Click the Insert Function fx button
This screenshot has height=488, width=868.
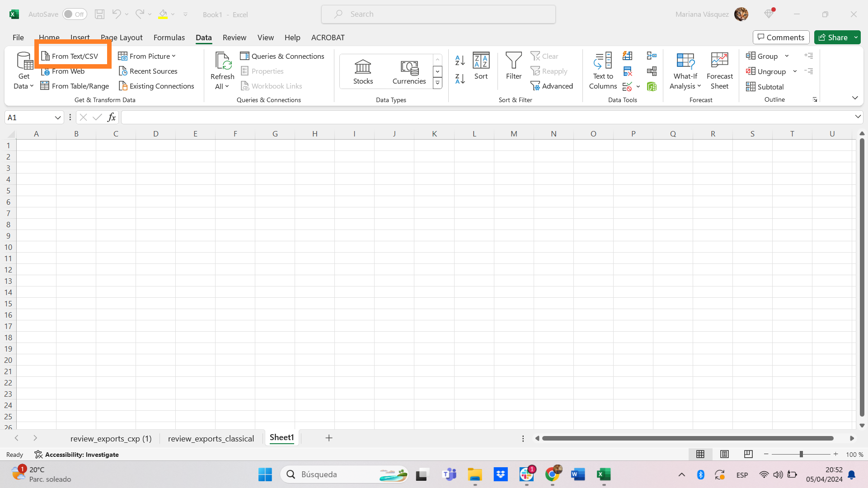point(112,117)
